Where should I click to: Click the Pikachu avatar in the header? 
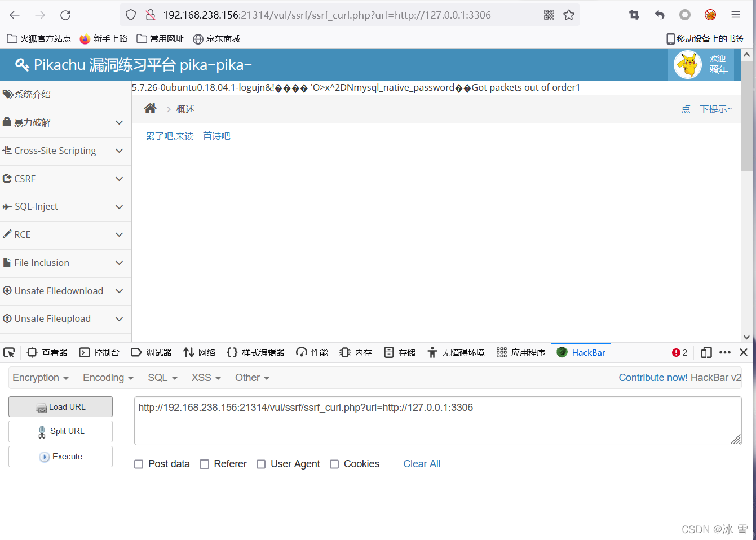(688, 65)
